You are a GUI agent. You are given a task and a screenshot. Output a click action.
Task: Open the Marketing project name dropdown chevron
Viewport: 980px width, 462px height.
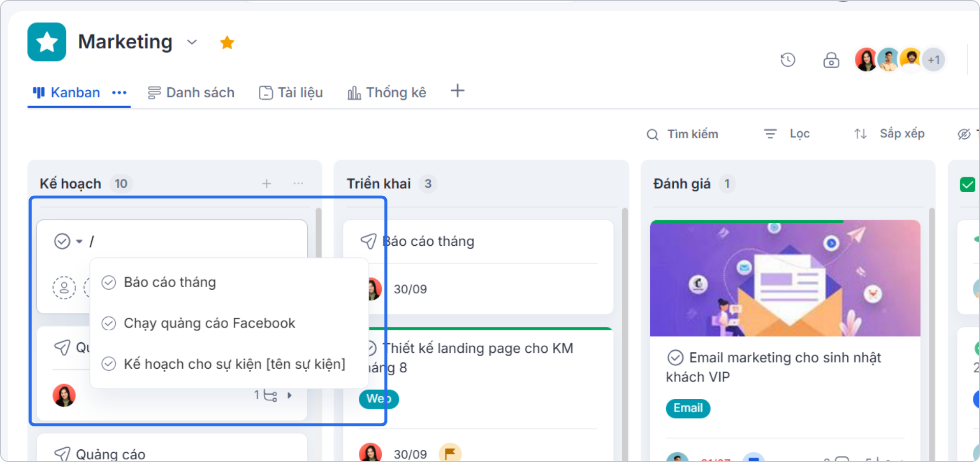pos(192,42)
